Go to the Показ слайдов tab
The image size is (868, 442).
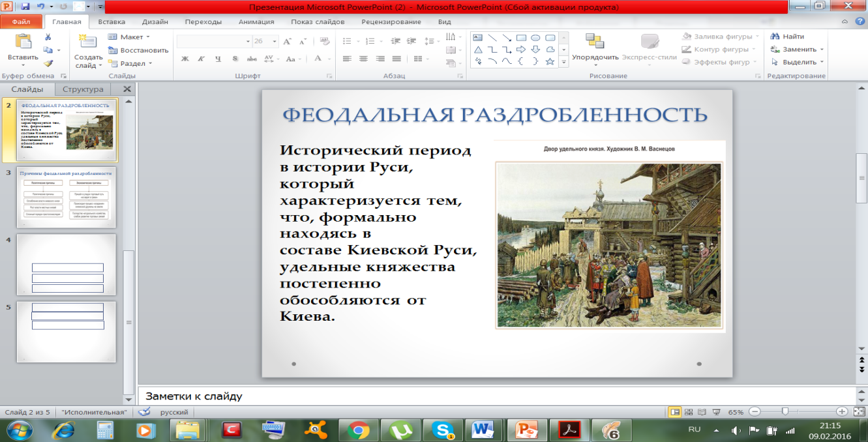click(x=318, y=22)
